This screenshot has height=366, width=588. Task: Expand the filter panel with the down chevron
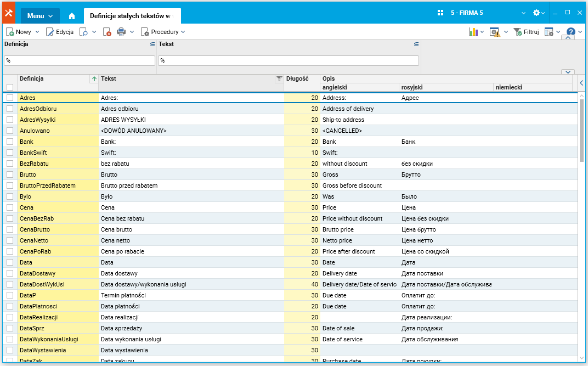coord(568,72)
